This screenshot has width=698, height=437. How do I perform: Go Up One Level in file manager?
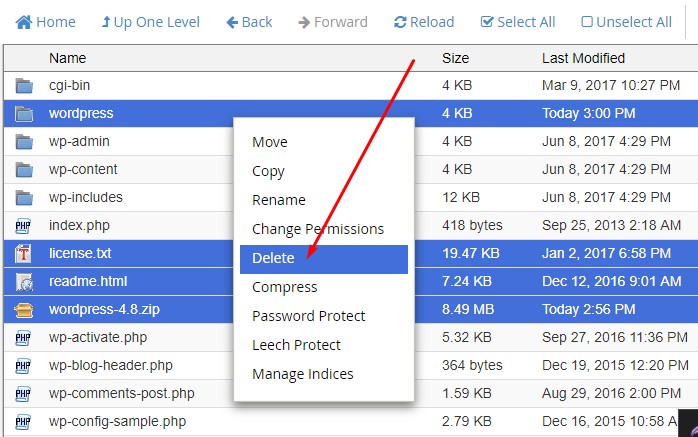point(150,22)
